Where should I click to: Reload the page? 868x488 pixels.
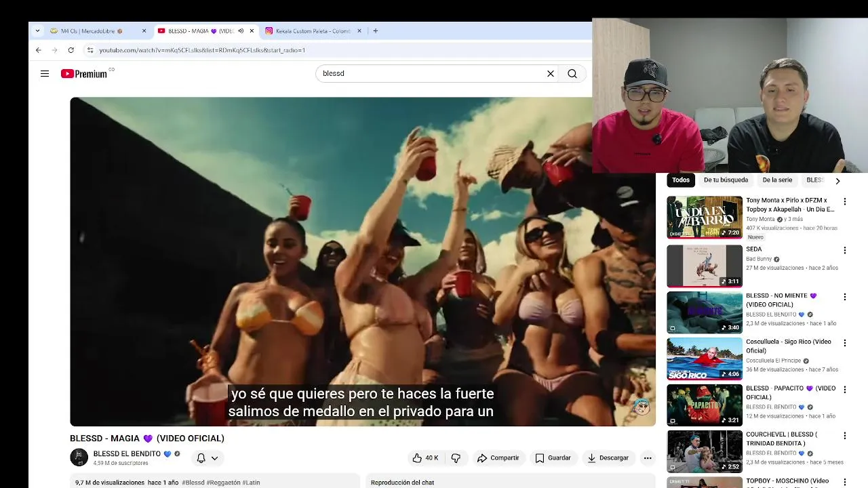point(71,50)
